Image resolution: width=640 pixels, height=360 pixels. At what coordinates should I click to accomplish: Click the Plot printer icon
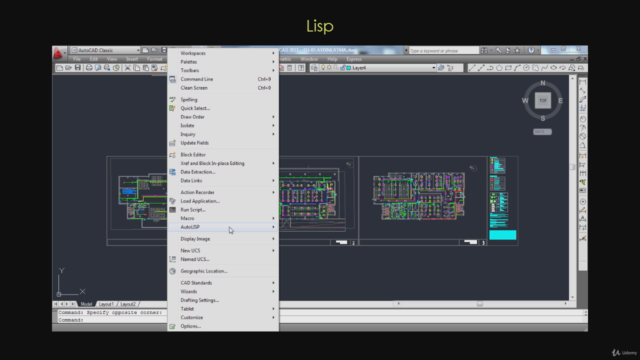pos(89,68)
